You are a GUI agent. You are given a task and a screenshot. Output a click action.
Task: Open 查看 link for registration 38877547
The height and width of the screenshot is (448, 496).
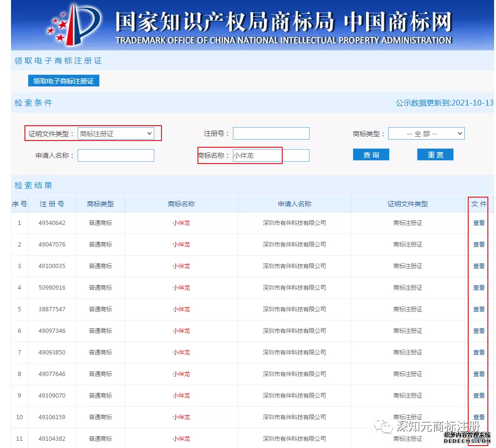tap(479, 309)
